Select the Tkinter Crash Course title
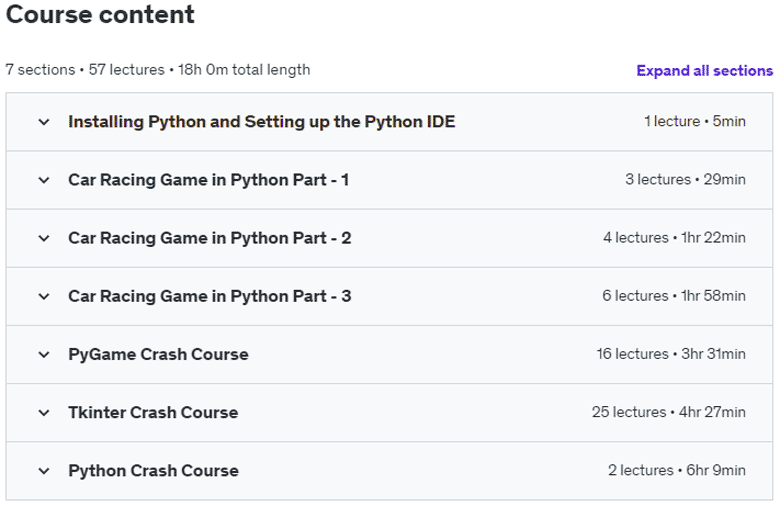Viewport: 780px width, 506px height. point(153,412)
